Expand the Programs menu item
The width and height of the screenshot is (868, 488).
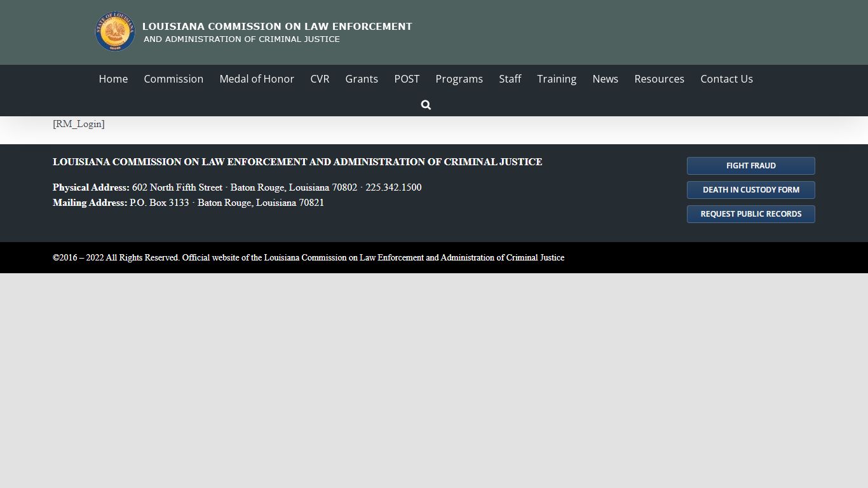(x=459, y=79)
